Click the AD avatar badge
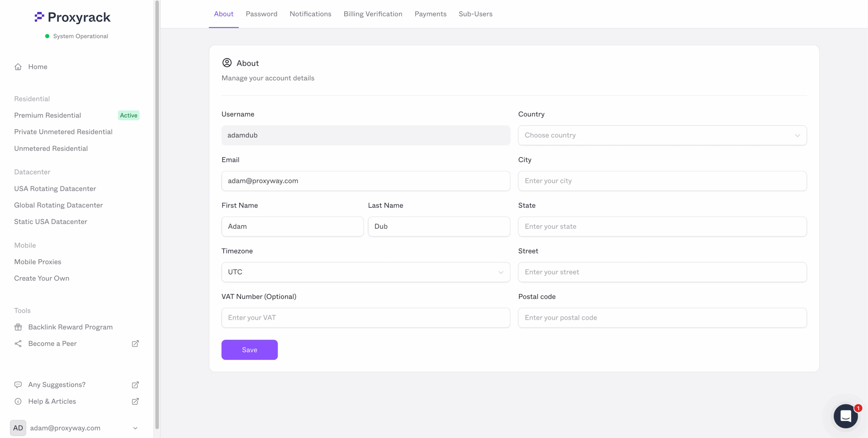868x438 pixels. [x=18, y=428]
